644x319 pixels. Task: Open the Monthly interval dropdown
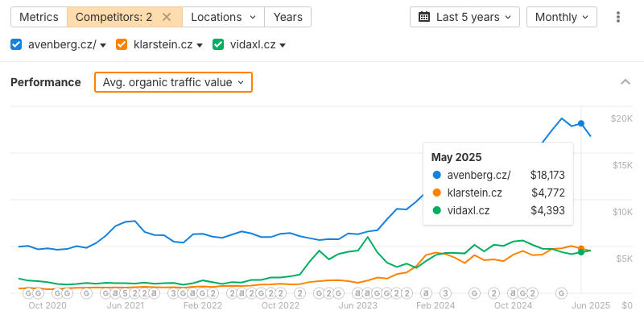pos(562,17)
